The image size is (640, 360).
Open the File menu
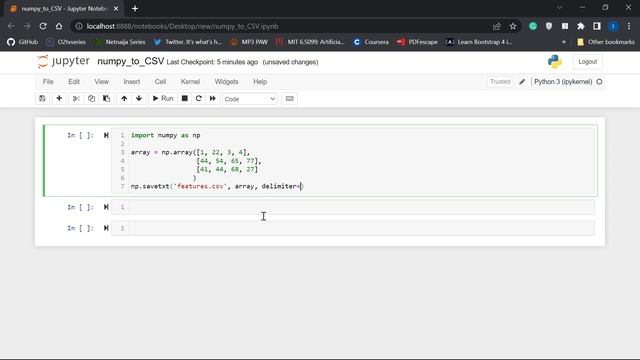click(48, 82)
